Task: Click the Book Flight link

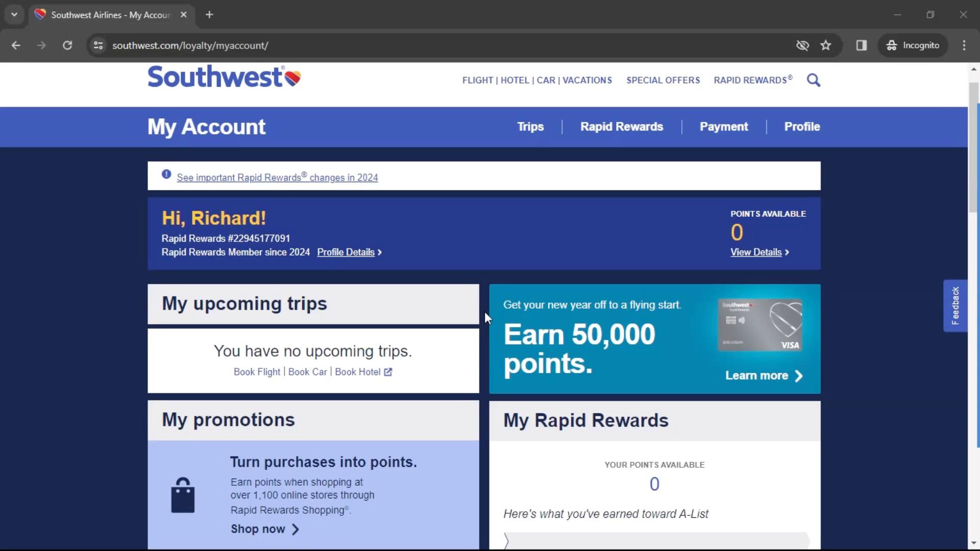Action: click(x=256, y=371)
